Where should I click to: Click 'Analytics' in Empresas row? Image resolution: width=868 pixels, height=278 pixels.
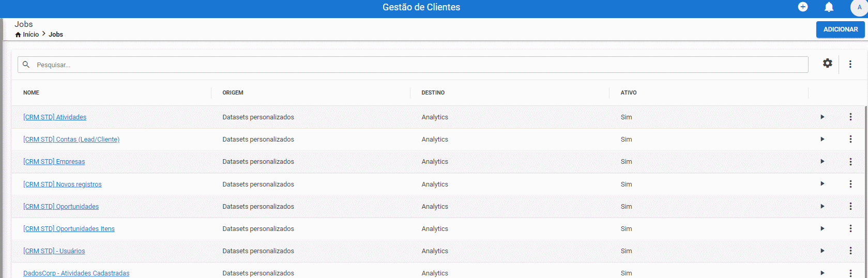pyautogui.click(x=435, y=162)
